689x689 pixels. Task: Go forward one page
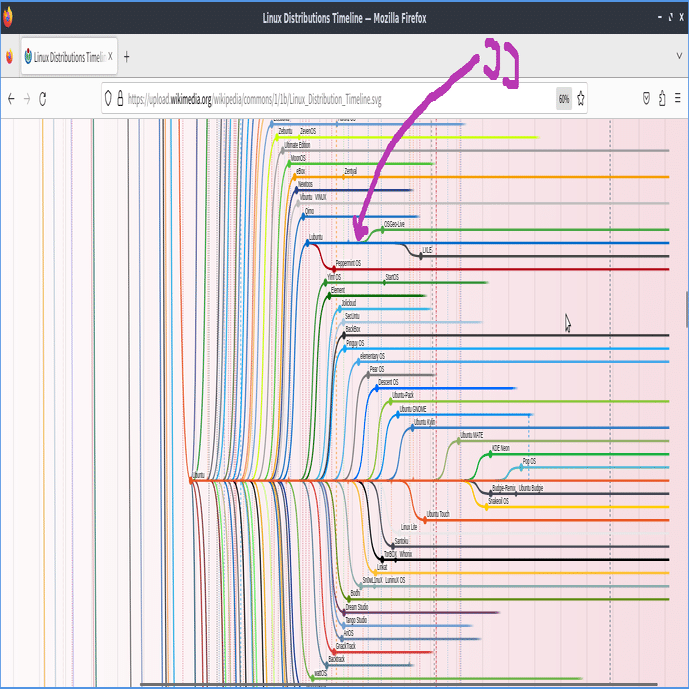click(27, 99)
